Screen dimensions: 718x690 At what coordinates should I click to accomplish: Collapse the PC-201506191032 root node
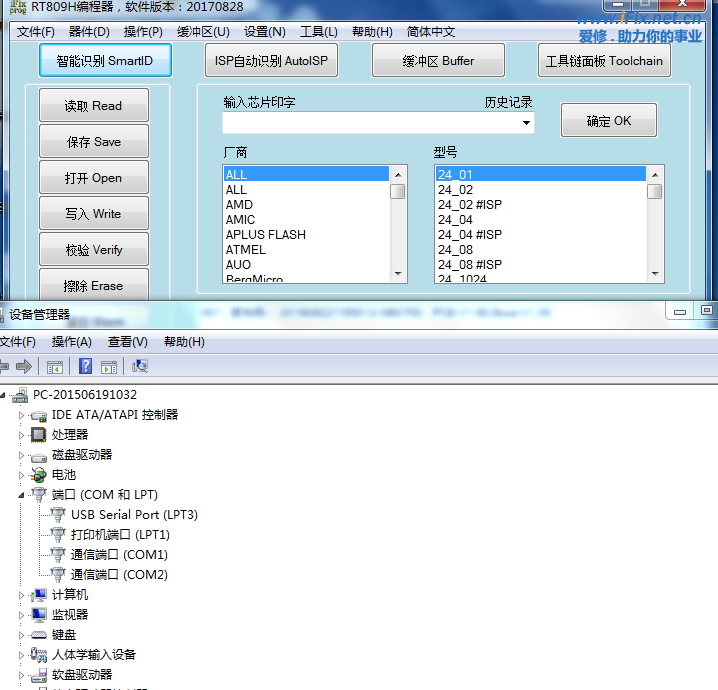(x=3, y=395)
